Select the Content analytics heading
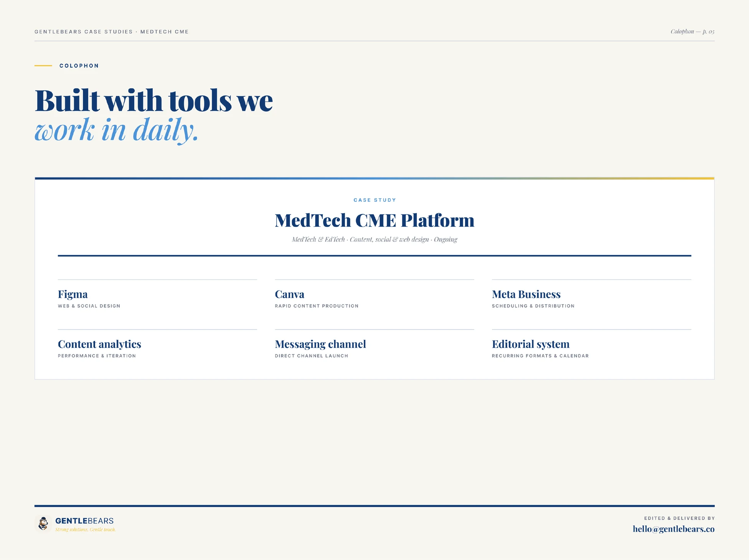 [x=99, y=344]
